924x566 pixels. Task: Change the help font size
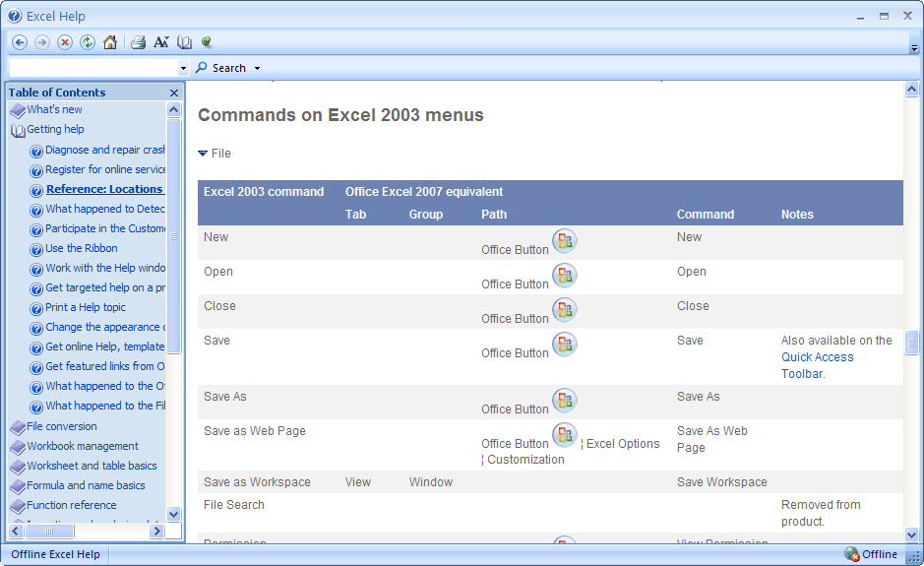point(161,42)
